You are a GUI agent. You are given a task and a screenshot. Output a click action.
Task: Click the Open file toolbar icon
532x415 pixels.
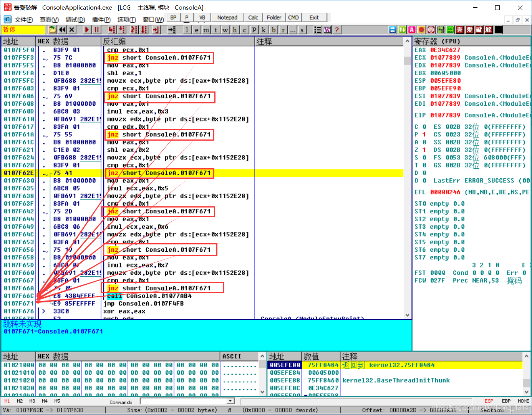53,30
